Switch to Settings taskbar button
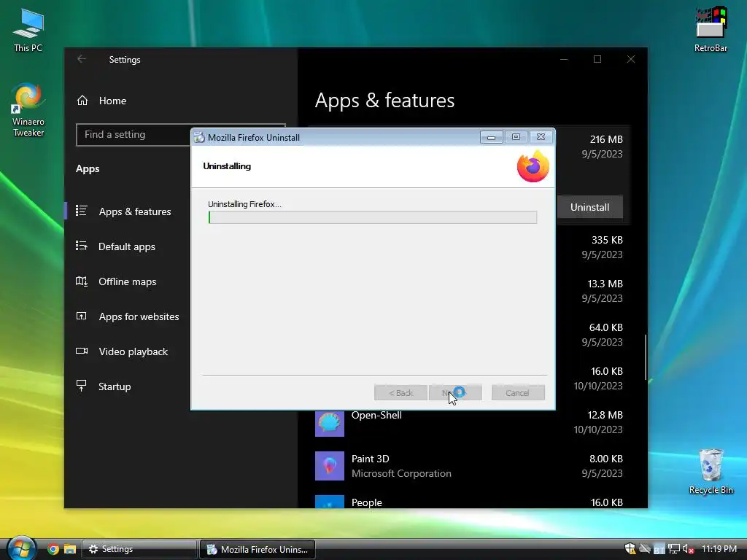The height and width of the screenshot is (560, 747). pyautogui.click(x=139, y=549)
